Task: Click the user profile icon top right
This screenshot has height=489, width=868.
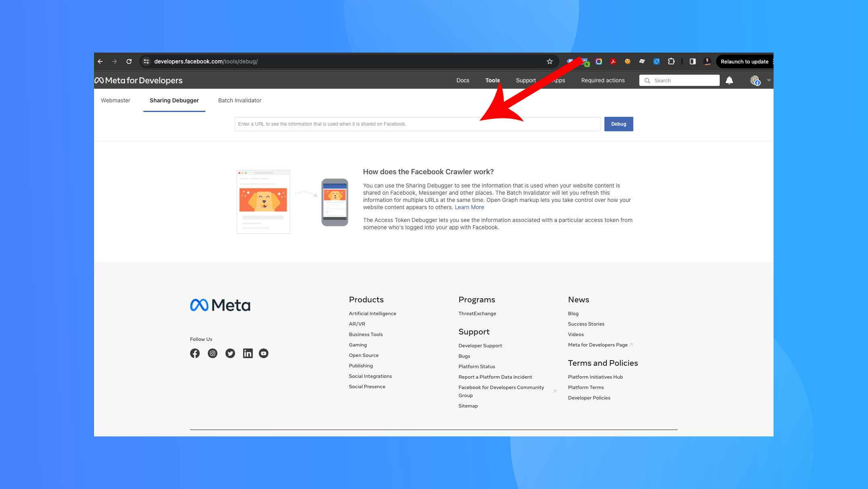Action: (755, 80)
